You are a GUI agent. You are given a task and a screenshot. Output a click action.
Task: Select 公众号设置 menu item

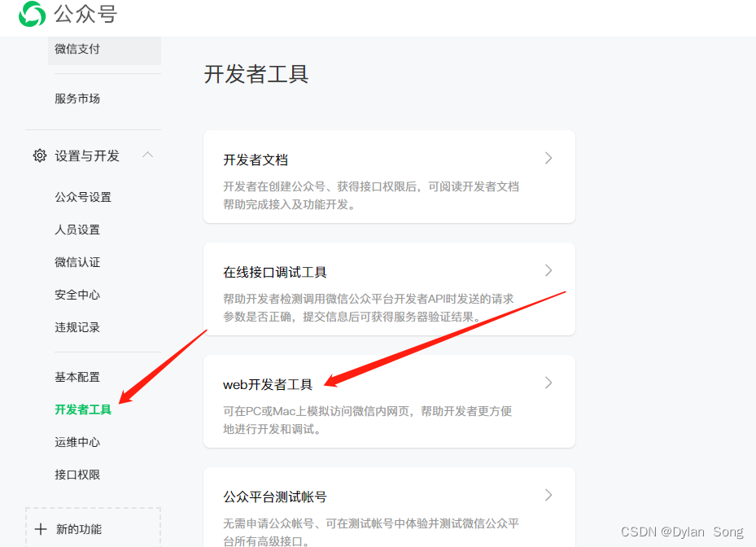[83, 197]
